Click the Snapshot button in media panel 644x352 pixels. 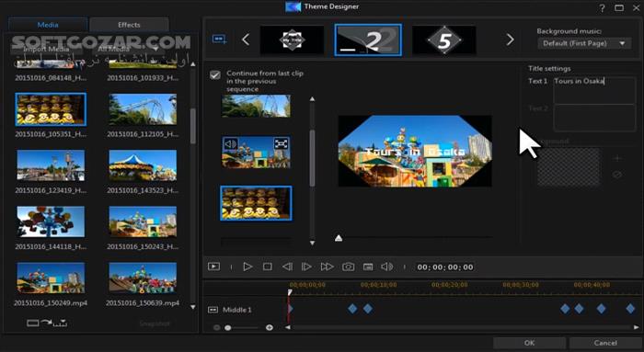coord(155,324)
